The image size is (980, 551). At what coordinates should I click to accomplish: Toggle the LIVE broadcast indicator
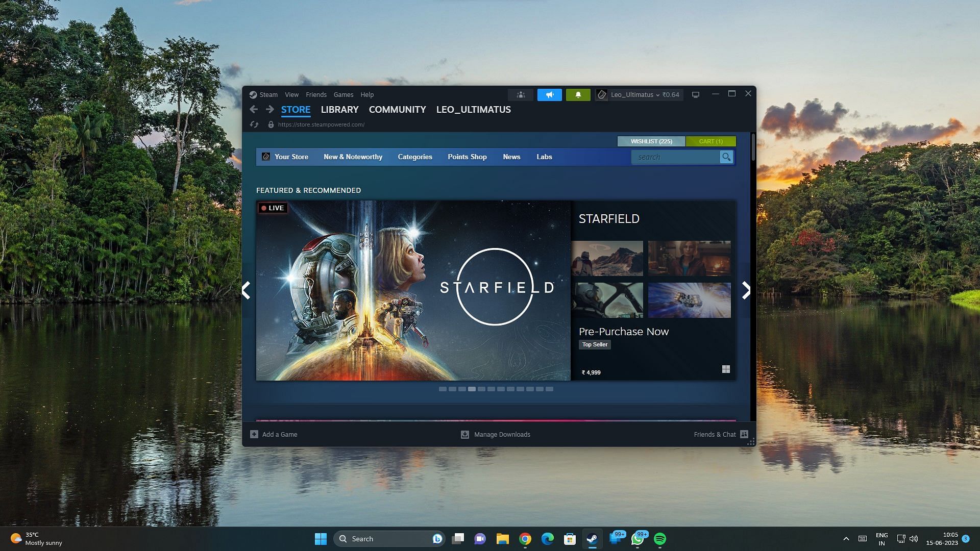coord(273,207)
